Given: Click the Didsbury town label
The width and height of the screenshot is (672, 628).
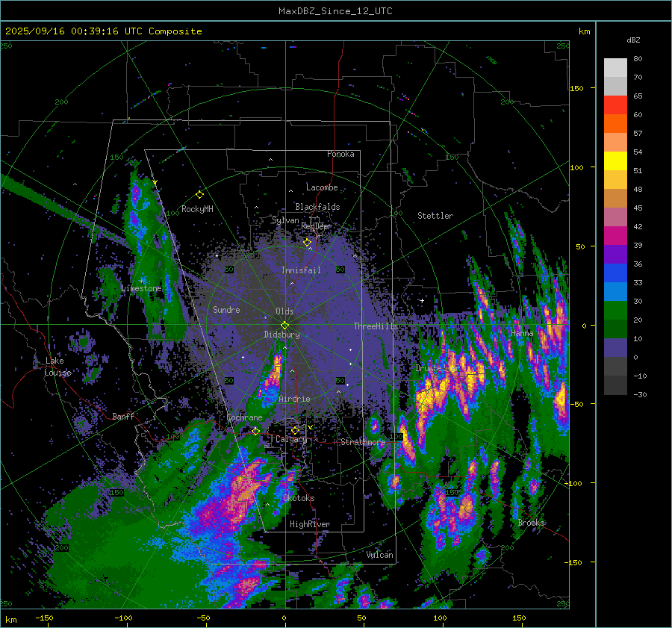Looking at the screenshot, I should (x=282, y=335).
